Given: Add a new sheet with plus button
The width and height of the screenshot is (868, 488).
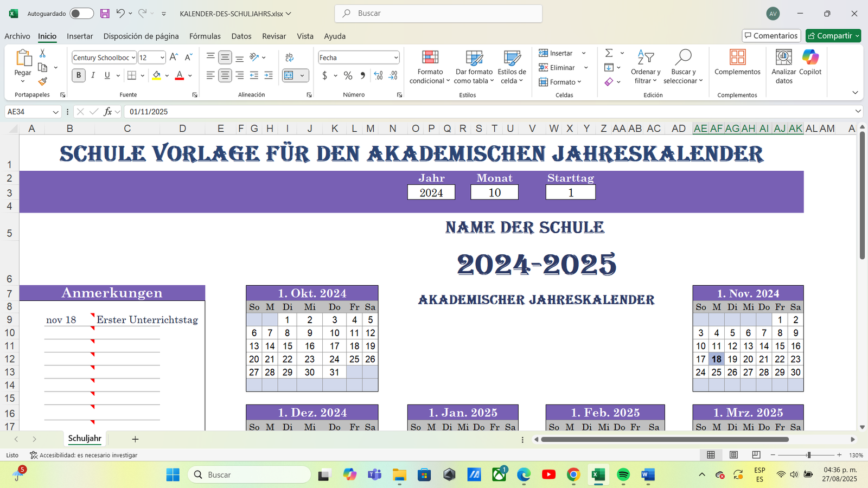Looking at the screenshot, I should point(135,439).
